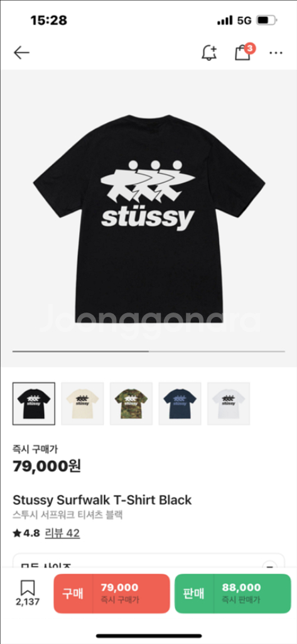Tap the Stussy Surfwalk T-Shirt Black title
Screen dimensions: 297x644
(102, 500)
